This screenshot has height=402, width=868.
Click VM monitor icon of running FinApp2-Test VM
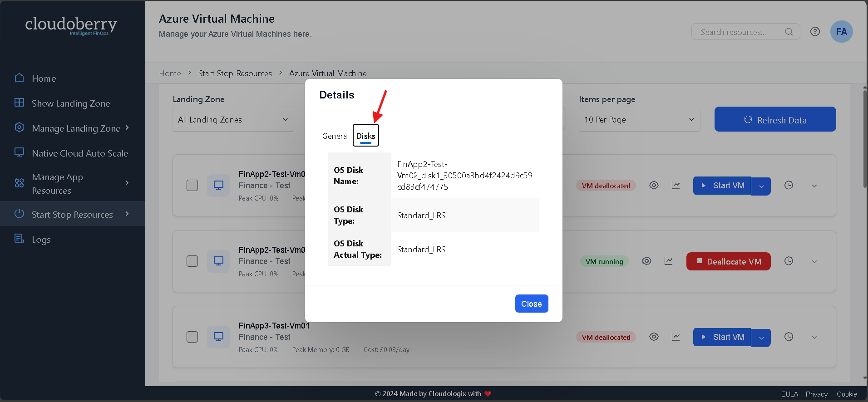[x=218, y=261]
